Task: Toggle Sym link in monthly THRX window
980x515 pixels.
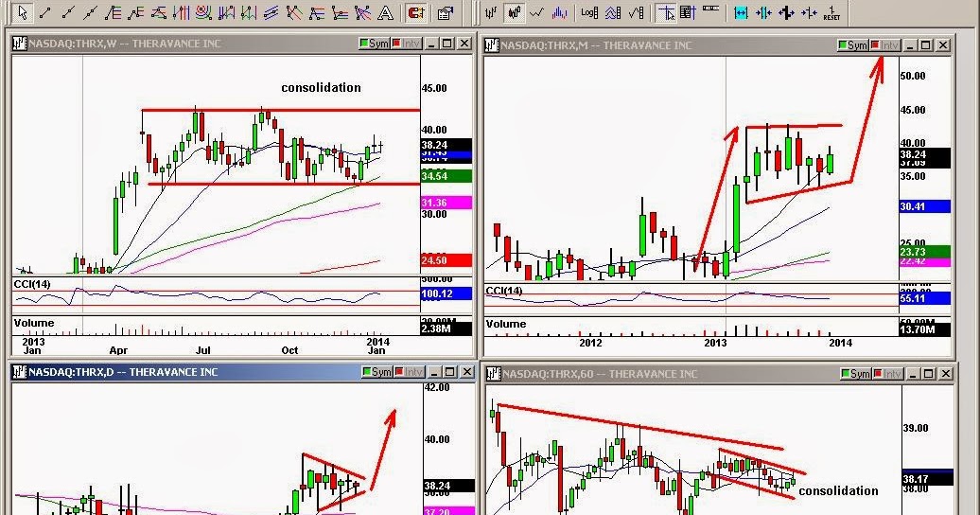Action: (853, 45)
